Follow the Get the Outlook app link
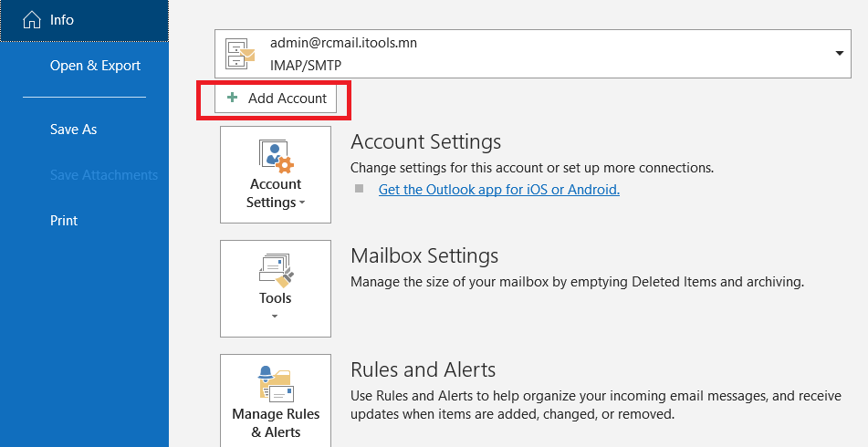 click(498, 190)
